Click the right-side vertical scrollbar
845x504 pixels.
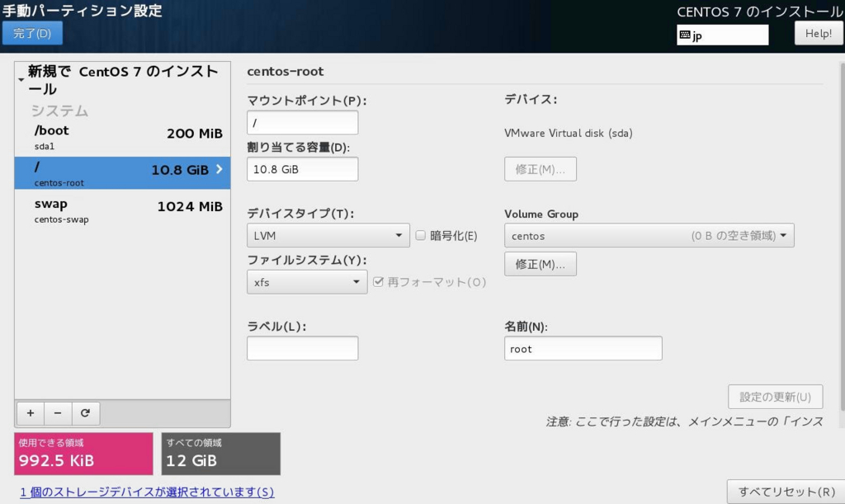tap(842, 237)
